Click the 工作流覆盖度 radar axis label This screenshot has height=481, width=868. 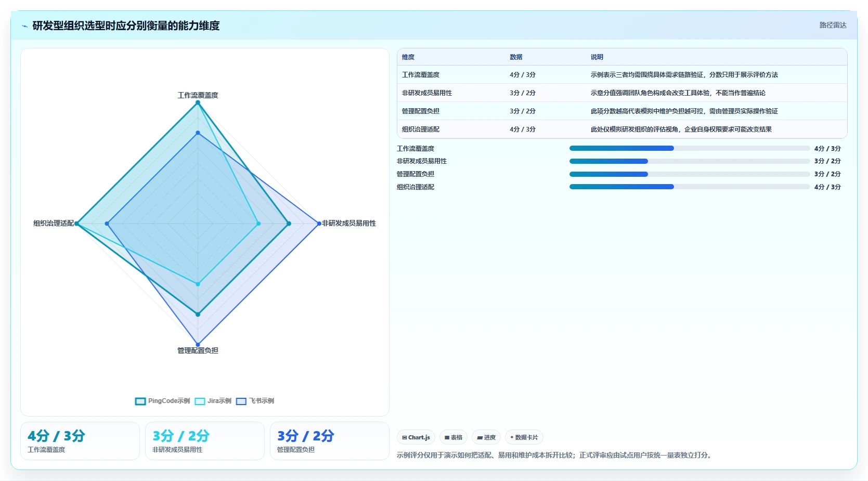[198, 95]
